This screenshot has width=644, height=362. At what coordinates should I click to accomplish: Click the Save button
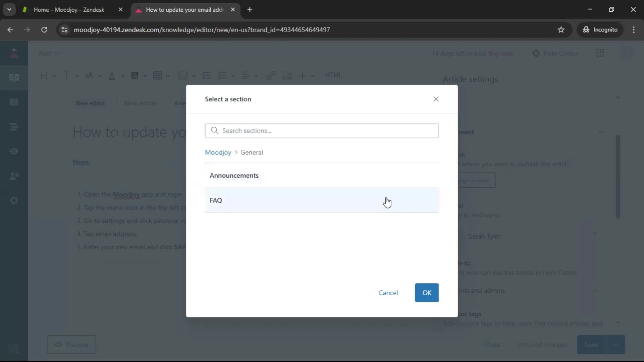tap(591, 345)
